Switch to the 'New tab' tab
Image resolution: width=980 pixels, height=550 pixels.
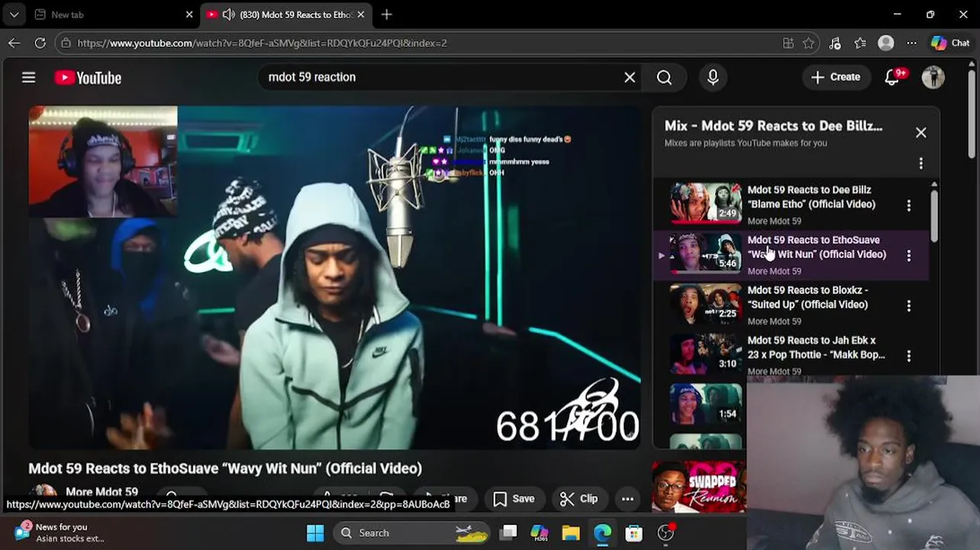click(114, 15)
